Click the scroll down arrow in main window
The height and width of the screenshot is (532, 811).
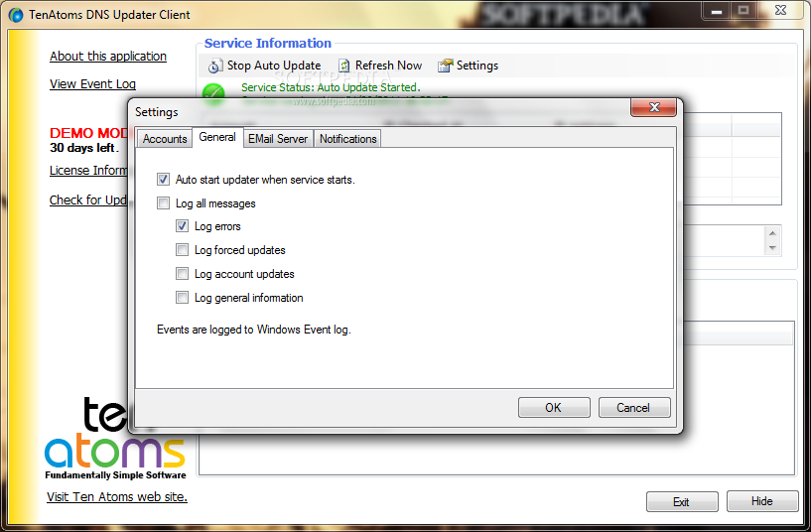(x=772, y=248)
